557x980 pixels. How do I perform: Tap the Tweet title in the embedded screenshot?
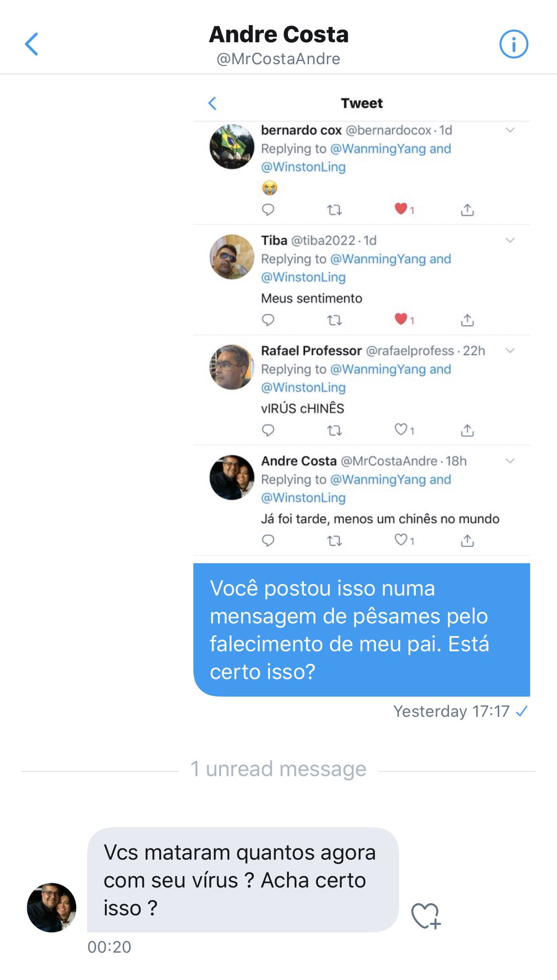pyautogui.click(x=362, y=103)
